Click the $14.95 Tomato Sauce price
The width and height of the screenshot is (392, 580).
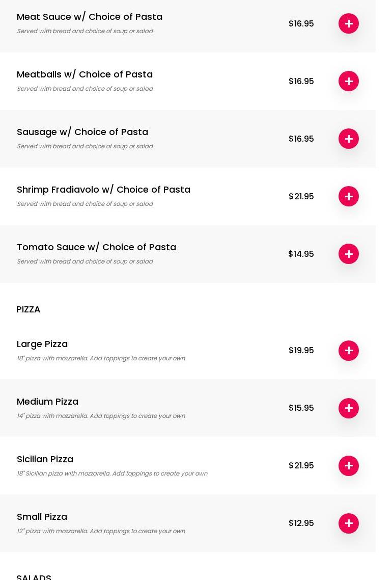(x=301, y=254)
